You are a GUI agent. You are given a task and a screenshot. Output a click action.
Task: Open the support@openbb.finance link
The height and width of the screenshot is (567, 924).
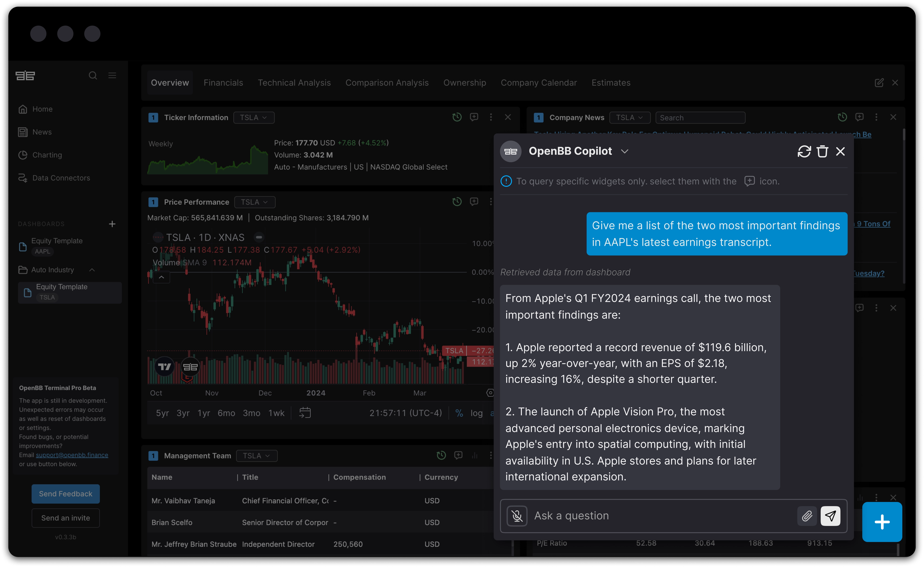click(x=72, y=455)
